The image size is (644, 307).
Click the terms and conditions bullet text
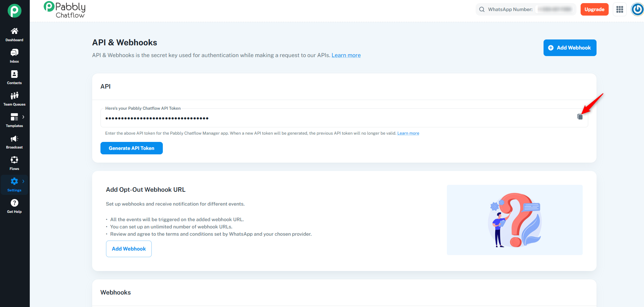pyautogui.click(x=211, y=234)
